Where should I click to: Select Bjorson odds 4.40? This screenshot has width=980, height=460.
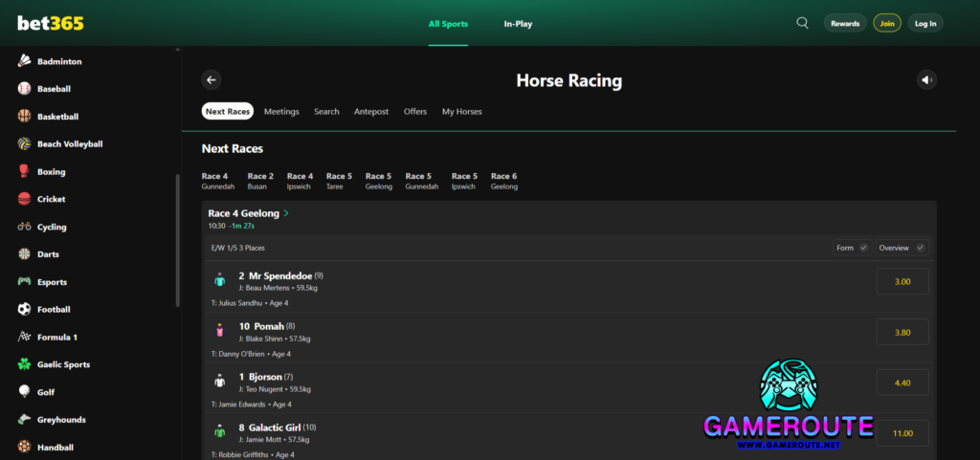tap(902, 383)
